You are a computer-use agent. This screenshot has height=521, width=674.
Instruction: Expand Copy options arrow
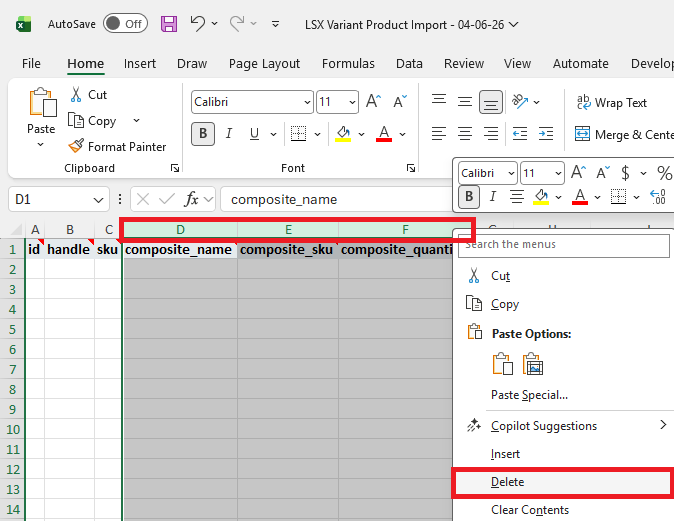coord(136,120)
